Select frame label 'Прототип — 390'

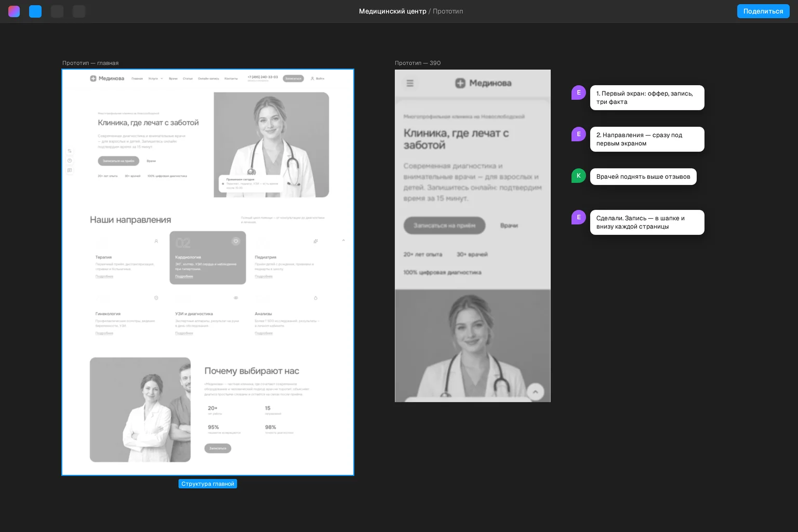(x=418, y=63)
